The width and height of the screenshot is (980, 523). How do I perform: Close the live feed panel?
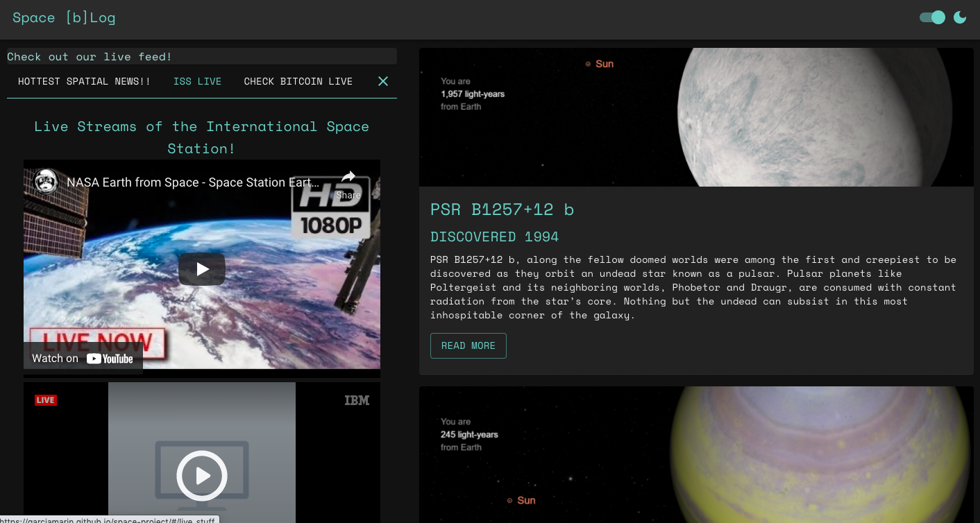[x=382, y=81]
